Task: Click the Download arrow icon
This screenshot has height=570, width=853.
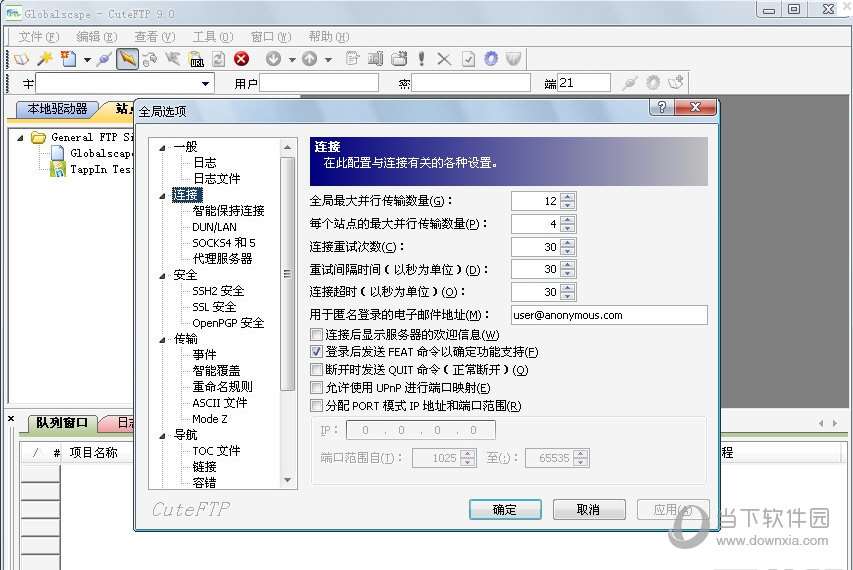Action: pyautogui.click(x=274, y=59)
